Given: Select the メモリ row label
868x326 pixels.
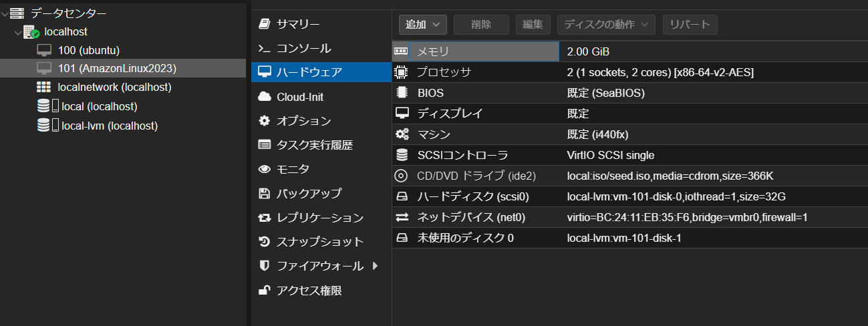Looking at the screenshot, I should 433,51.
